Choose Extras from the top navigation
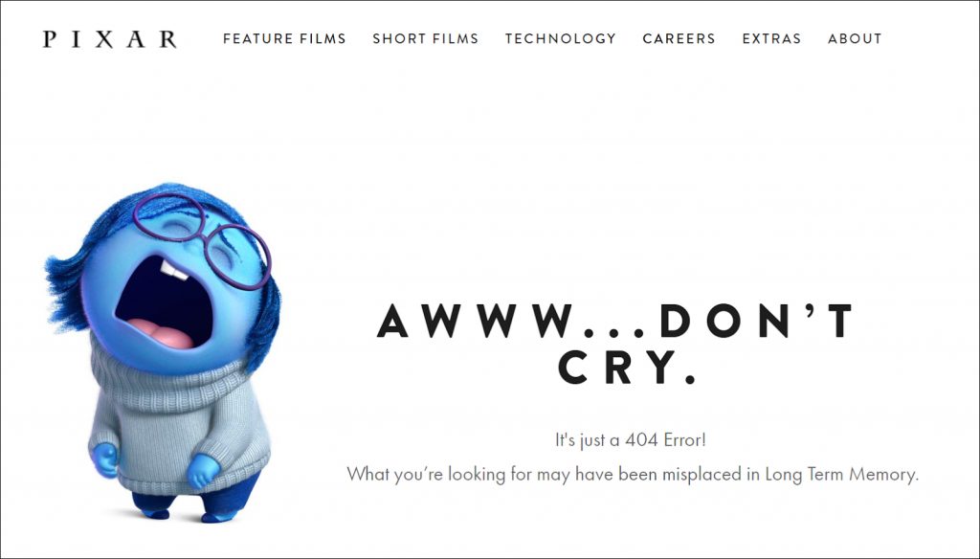The image size is (980, 559). [x=771, y=39]
